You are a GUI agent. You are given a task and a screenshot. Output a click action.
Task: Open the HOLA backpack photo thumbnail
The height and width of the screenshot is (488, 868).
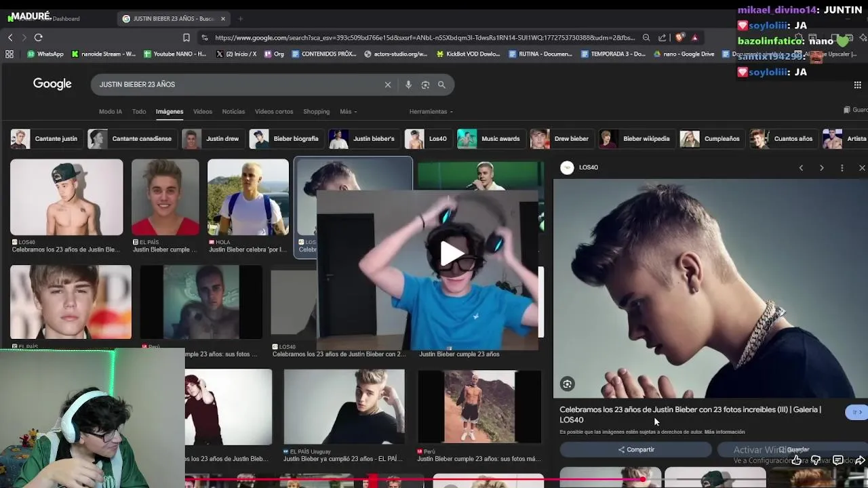pos(248,197)
